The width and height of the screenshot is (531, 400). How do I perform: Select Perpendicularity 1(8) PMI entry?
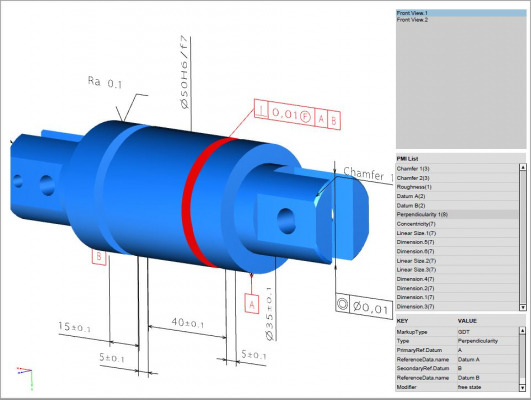[x=457, y=214]
